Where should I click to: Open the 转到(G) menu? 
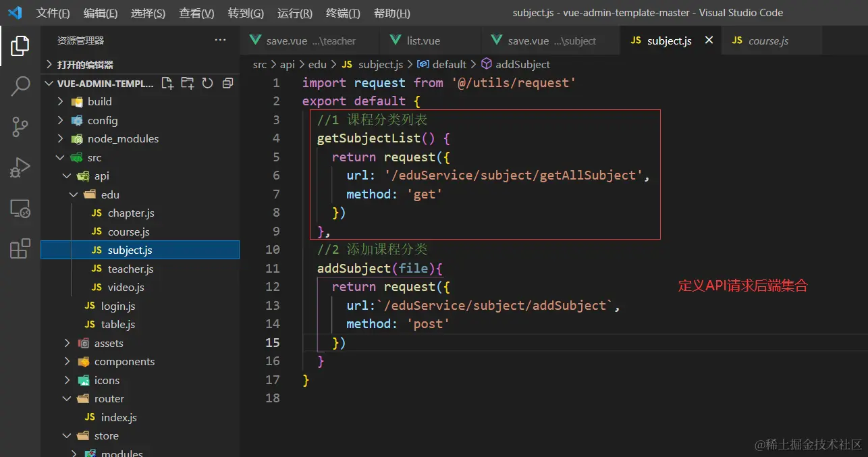pos(246,14)
